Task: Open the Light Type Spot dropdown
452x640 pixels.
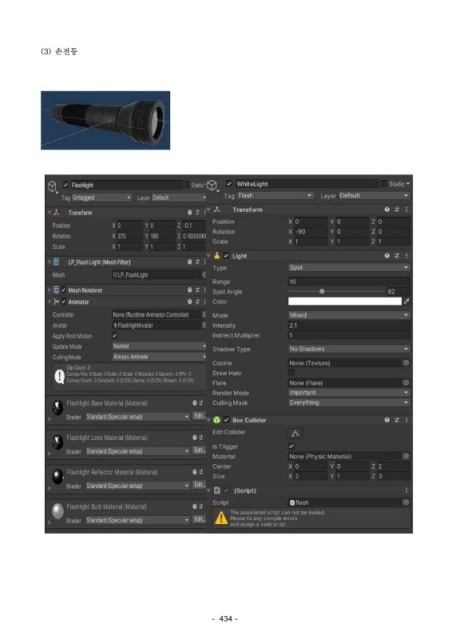Action: click(x=349, y=267)
